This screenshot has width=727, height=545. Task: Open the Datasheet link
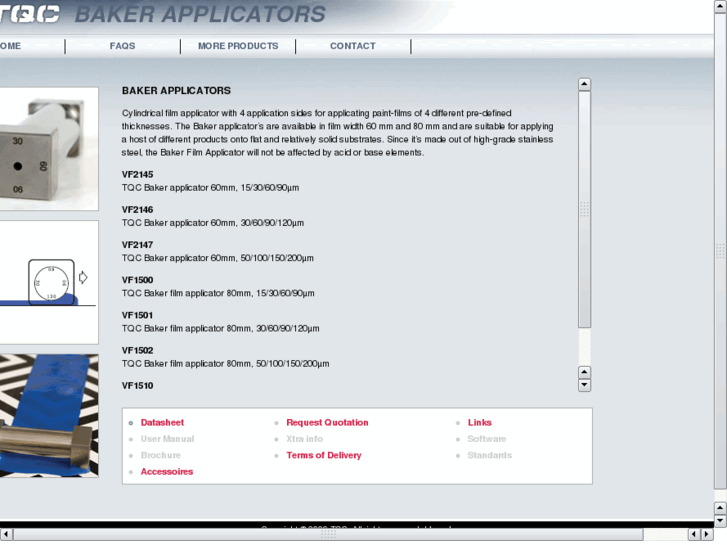pos(162,423)
